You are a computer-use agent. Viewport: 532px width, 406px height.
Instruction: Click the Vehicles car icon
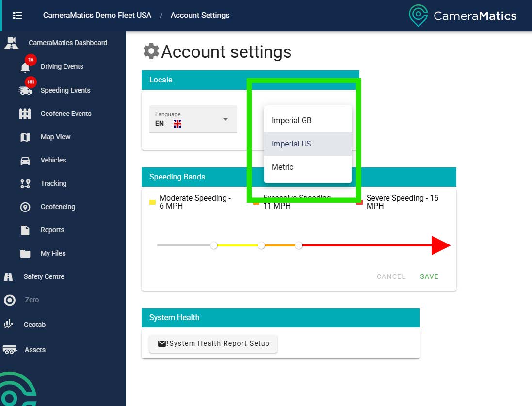(25, 161)
